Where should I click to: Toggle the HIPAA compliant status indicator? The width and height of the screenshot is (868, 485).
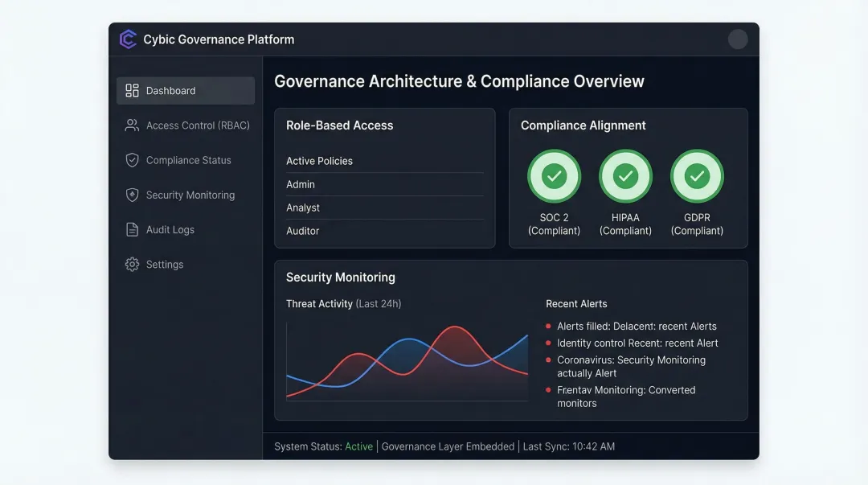click(625, 175)
